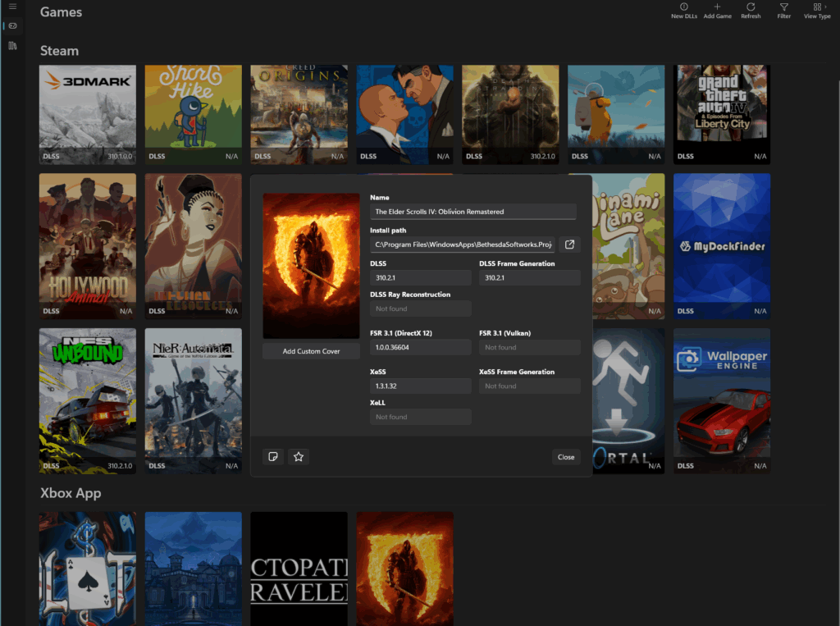Open the Wallpaper Engine card

click(722, 401)
